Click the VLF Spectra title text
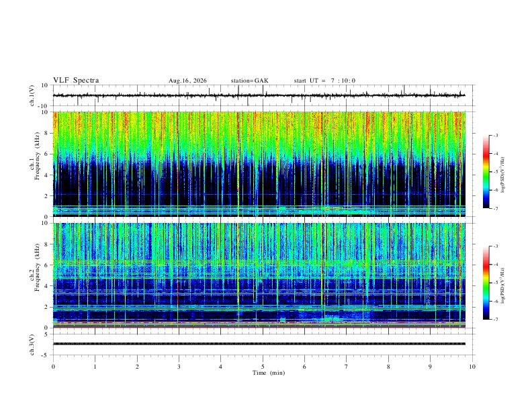532x411 pixels. 76,81
